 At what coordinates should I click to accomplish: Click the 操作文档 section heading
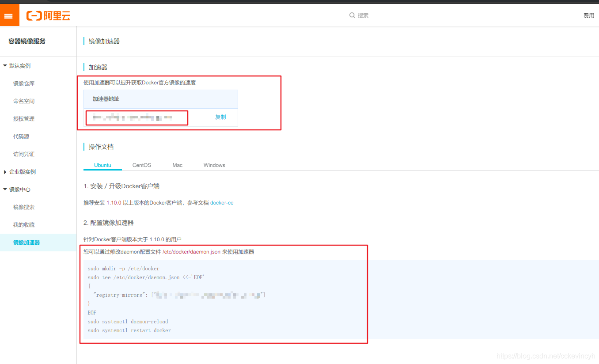pyautogui.click(x=101, y=147)
